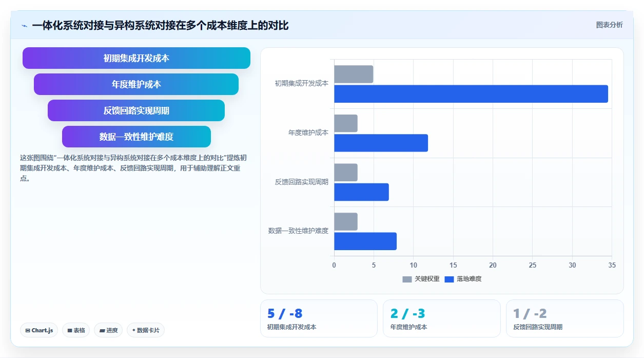Toggle 落地难度 legend blue swatch
This screenshot has height=358, width=644.
tap(449, 279)
